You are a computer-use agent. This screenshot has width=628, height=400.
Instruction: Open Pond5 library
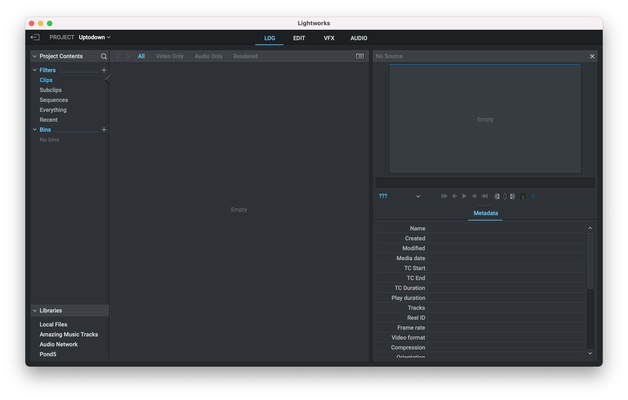pyautogui.click(x=48, y=355)
